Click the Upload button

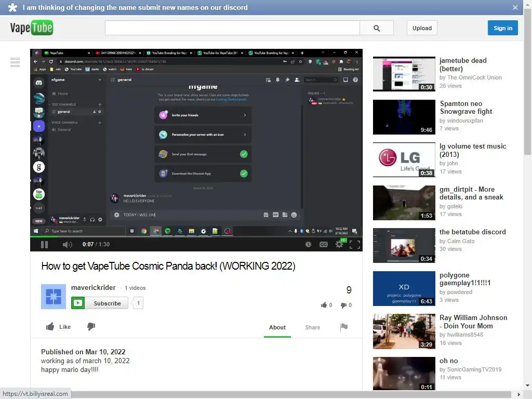coord(422,28)
